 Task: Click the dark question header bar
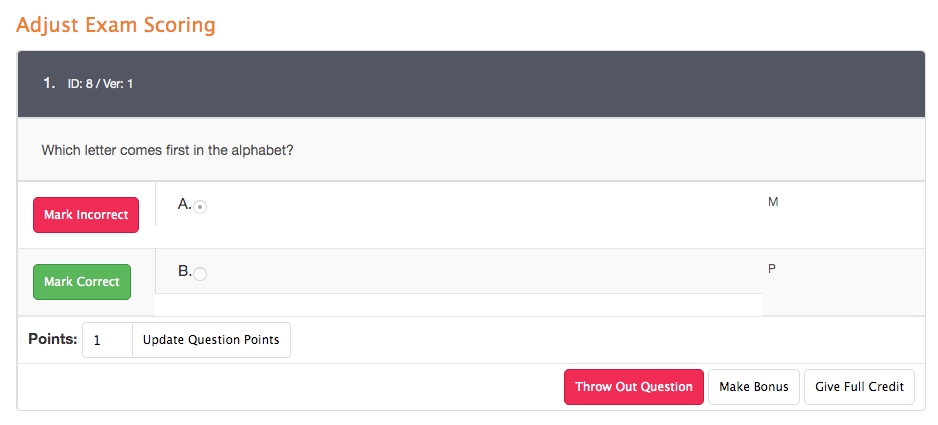coord(500,84)
